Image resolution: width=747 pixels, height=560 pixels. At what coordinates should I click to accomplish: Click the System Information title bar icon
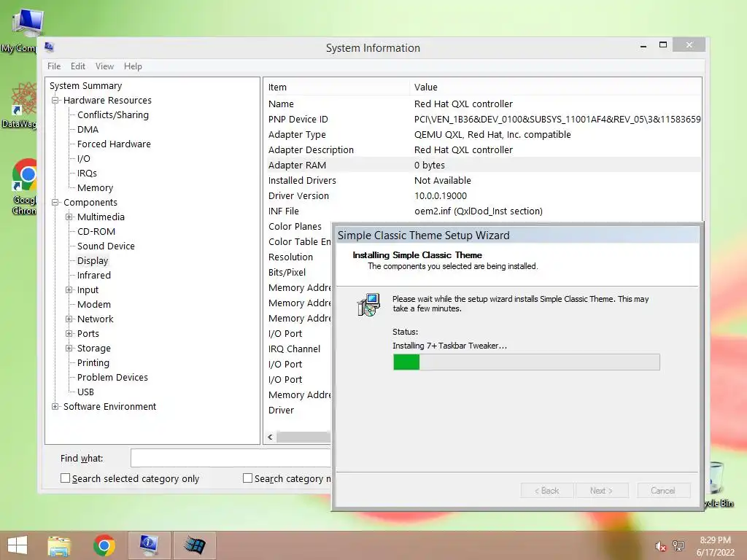click(49, 47)
